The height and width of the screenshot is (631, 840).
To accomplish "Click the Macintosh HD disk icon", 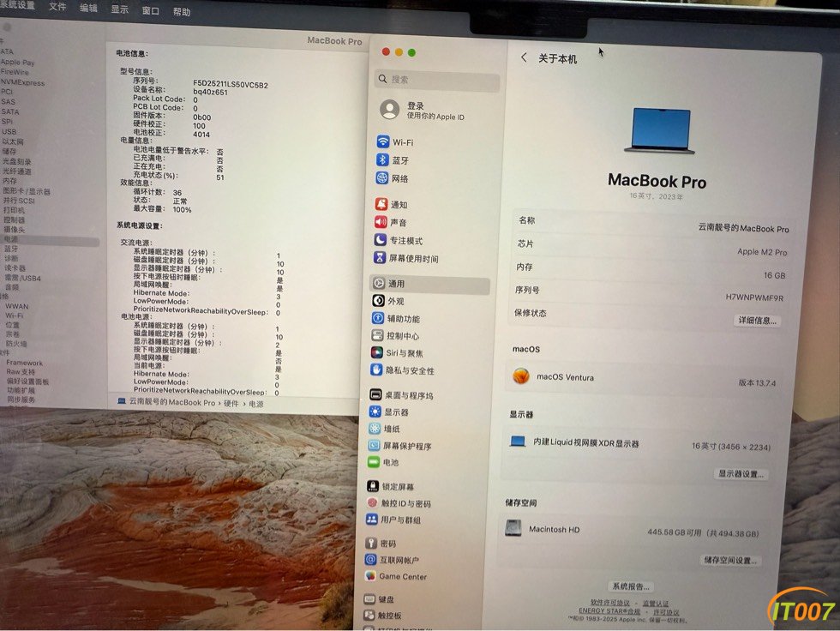I will (513, 527).
